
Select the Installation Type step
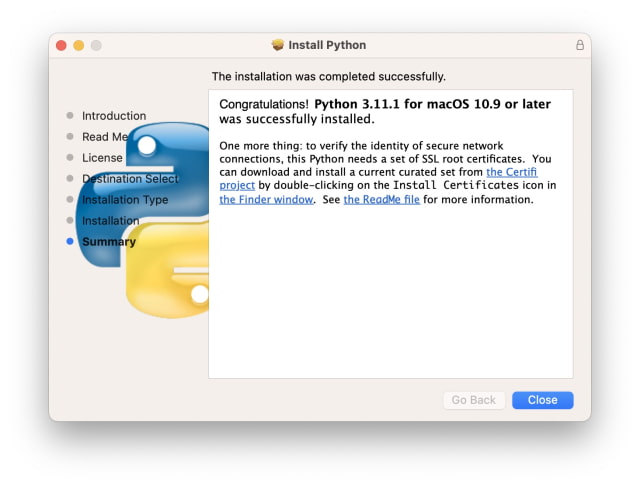click(x=125, y=200)
